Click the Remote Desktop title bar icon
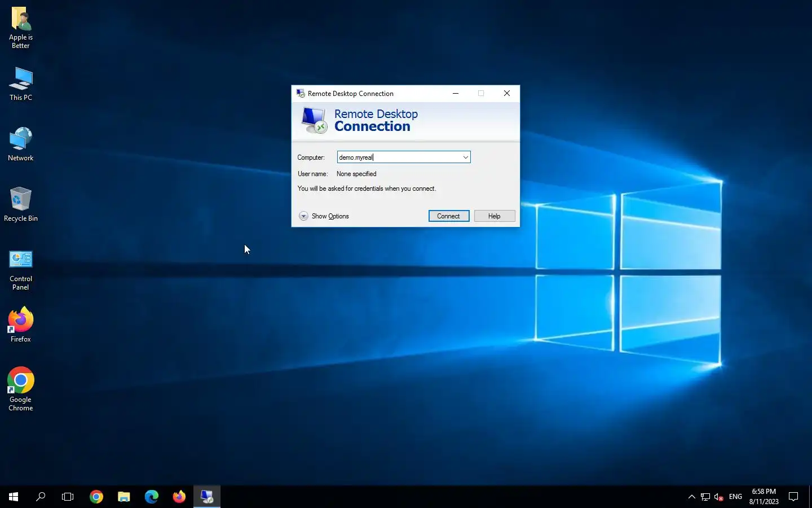The image size is (812, 508). [301, 93]
